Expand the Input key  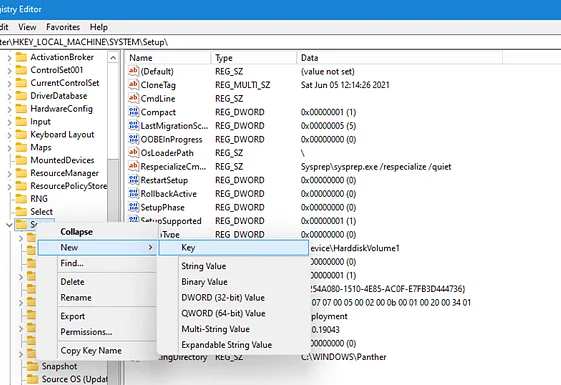click(9, 122)
